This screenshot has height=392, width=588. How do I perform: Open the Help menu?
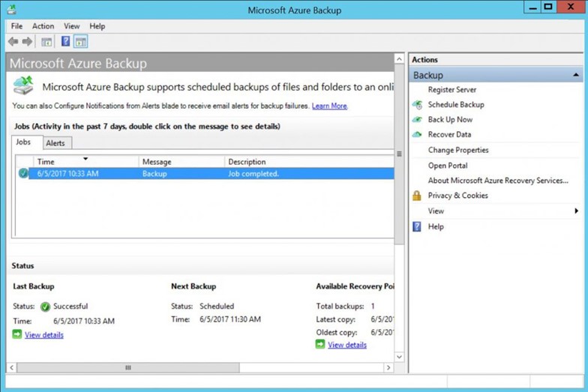click(97, 26)
